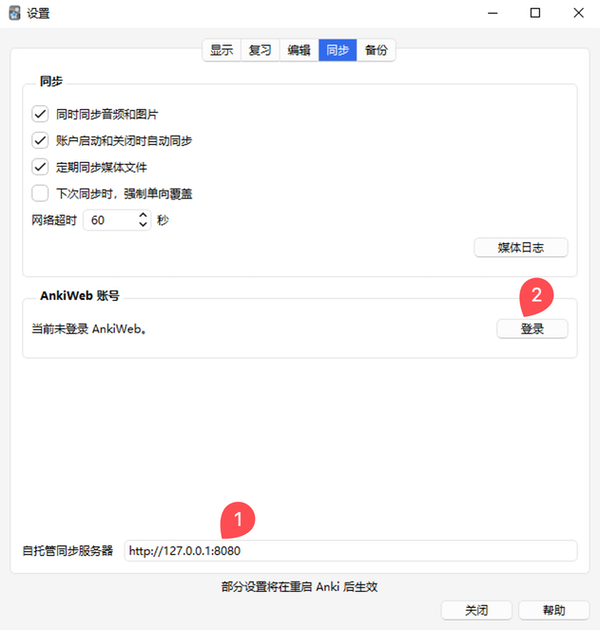Uncheck 账户启动和关闭时自动同步
600x630 pixels.
click(x=40, y=141)
